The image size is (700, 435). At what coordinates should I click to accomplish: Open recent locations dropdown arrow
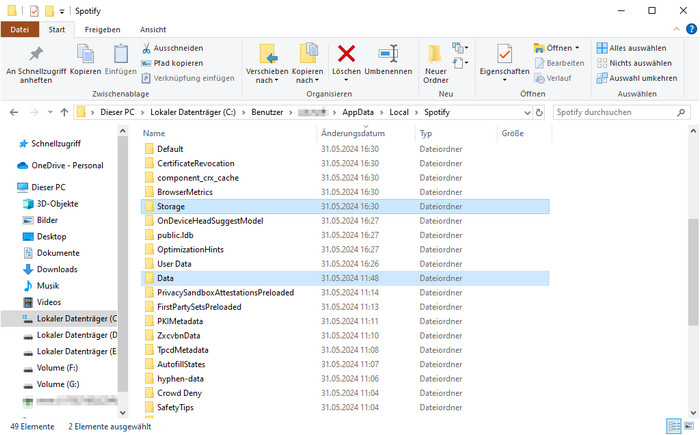(50, 112)
